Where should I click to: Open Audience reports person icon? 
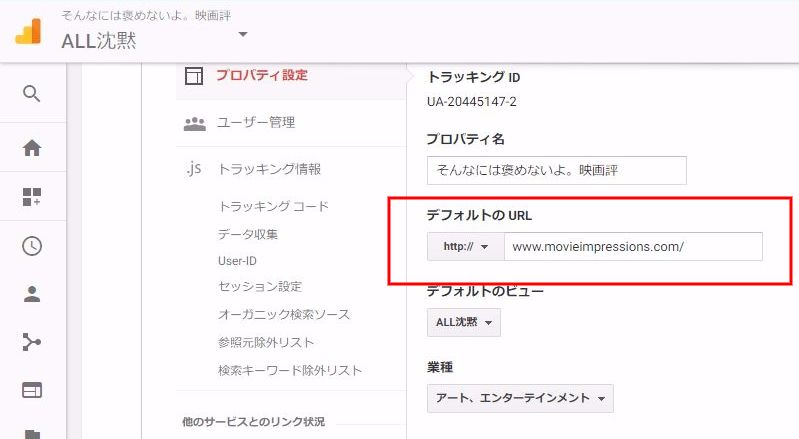tap(32, 294)
